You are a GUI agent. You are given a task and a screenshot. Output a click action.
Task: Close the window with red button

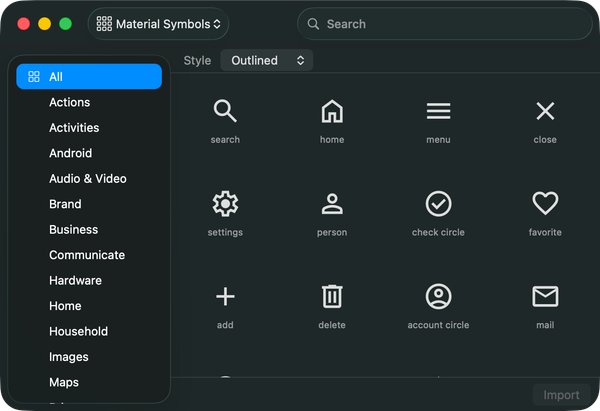(24, 24)
